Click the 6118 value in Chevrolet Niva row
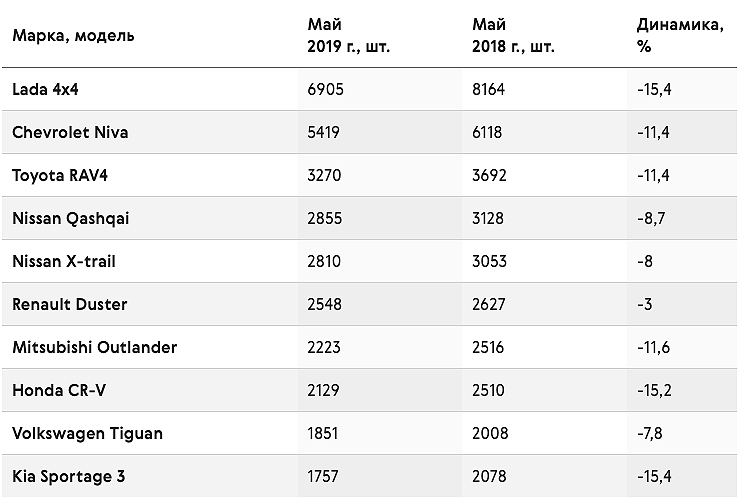 487,132
